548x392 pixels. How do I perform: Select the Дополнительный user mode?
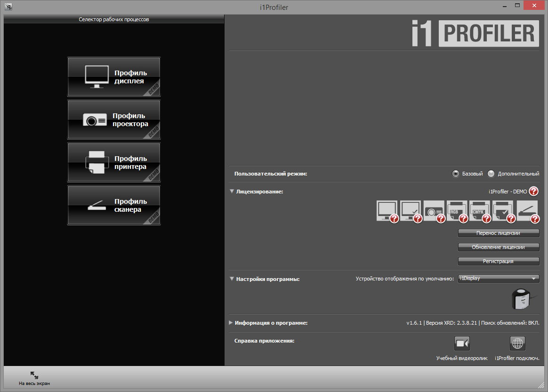point(491,174)
